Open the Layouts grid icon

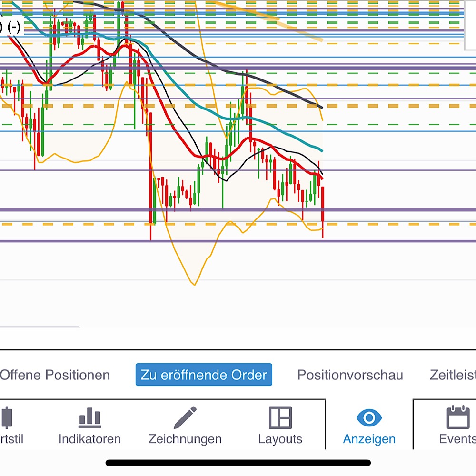(x=280, y=417)
